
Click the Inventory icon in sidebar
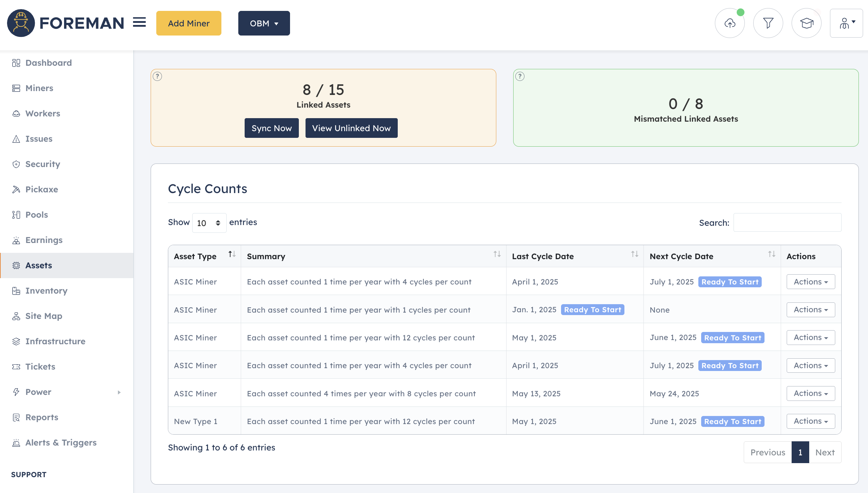point(16,291)
